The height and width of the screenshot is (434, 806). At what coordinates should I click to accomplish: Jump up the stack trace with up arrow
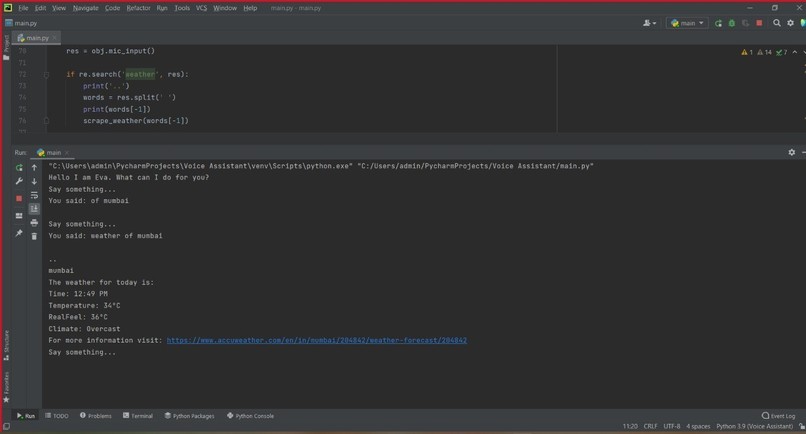pyautogui.click(x=34, y=168)
